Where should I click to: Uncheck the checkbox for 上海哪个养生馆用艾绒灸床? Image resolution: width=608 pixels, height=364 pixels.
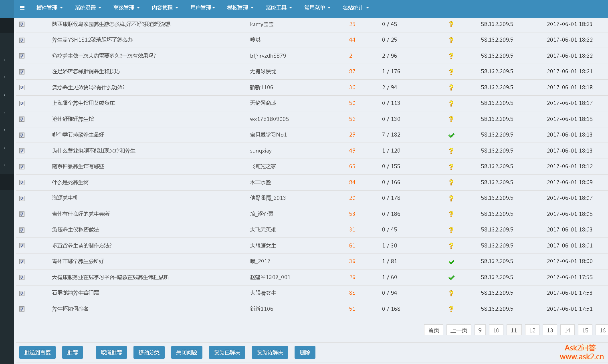(22, 103)
